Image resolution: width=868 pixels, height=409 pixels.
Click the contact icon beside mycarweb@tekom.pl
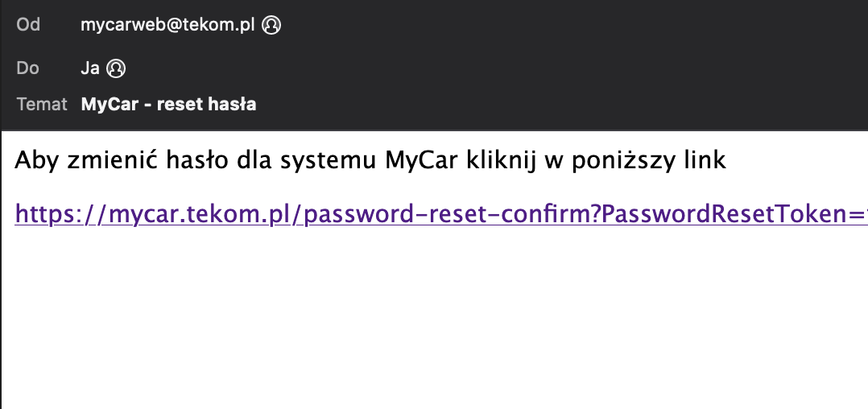tap(271, 25)
